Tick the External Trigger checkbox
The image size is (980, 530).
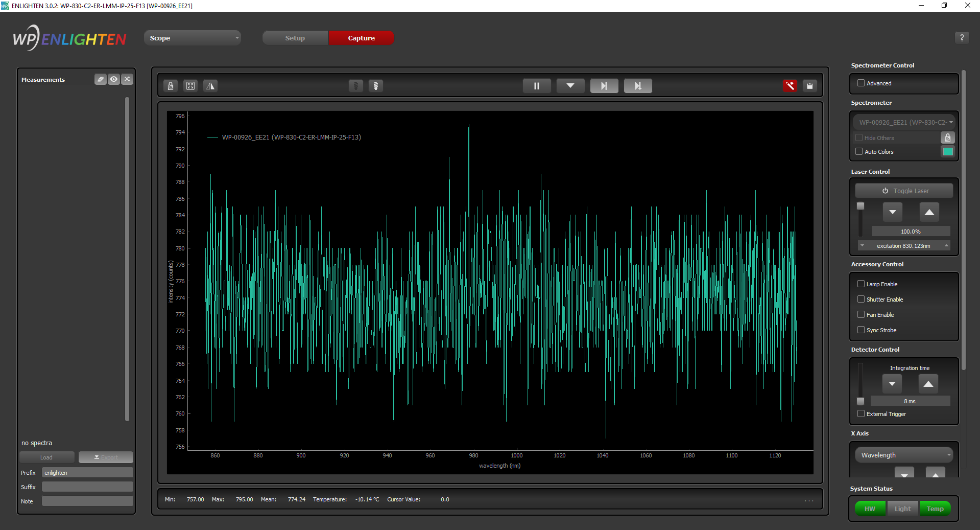[861, 413]
